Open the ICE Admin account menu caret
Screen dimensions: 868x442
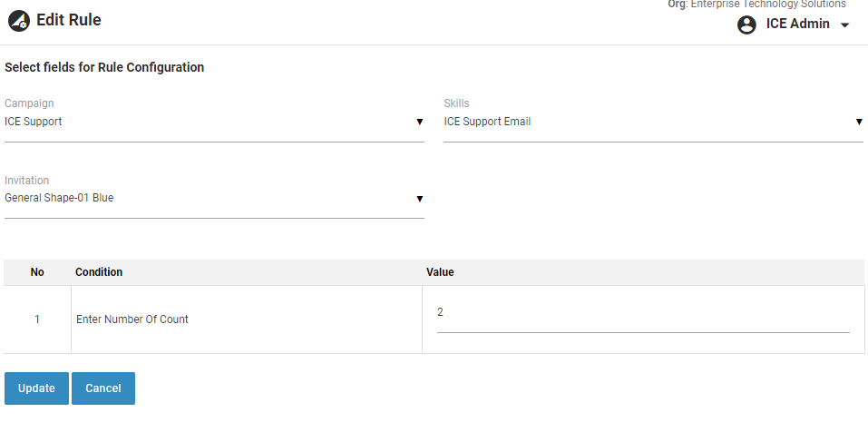pos(845,25)
